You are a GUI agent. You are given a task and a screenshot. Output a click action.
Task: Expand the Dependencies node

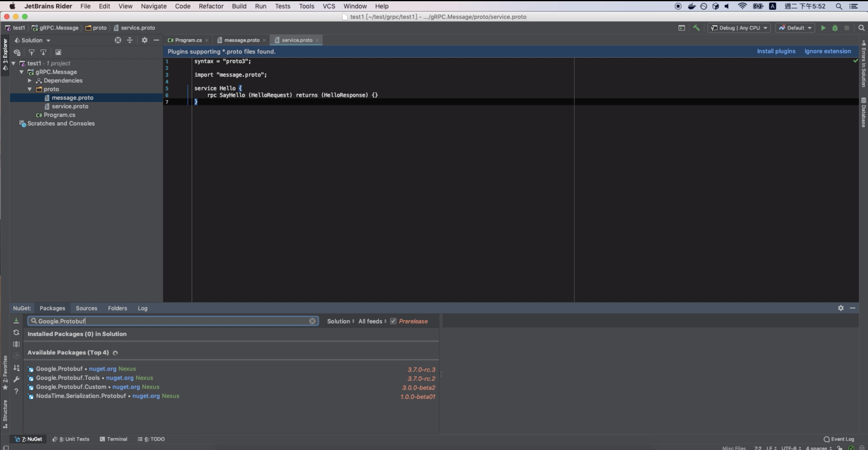(30, 80)
